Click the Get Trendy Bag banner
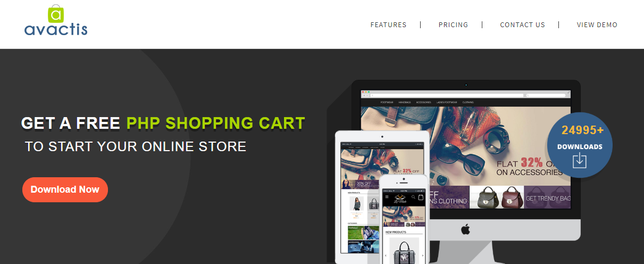This screenshot has height=264, width=644. (x=547, y=197)
